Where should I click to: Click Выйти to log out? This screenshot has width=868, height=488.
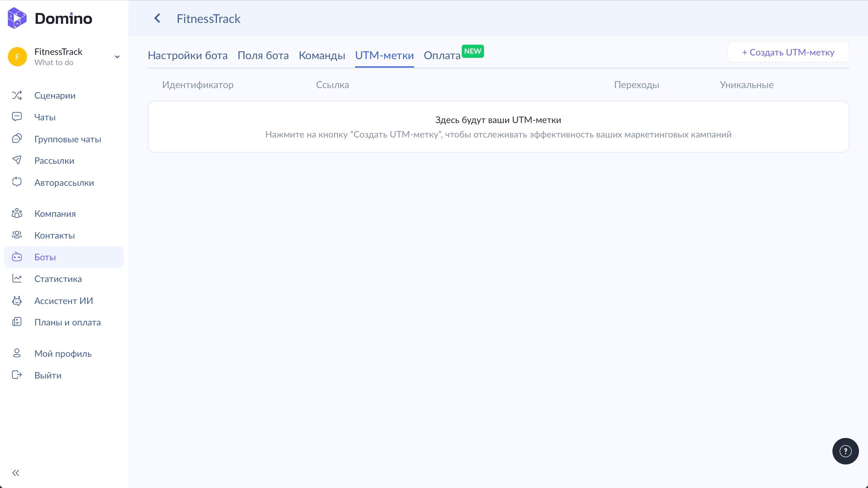(x=48, y=375)
